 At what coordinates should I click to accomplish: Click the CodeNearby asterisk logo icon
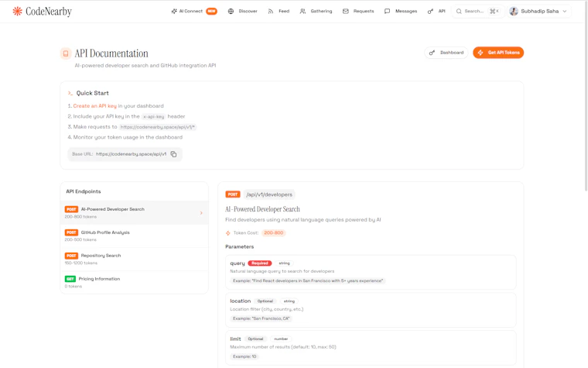pyautogui.click(x=17, y=12)
